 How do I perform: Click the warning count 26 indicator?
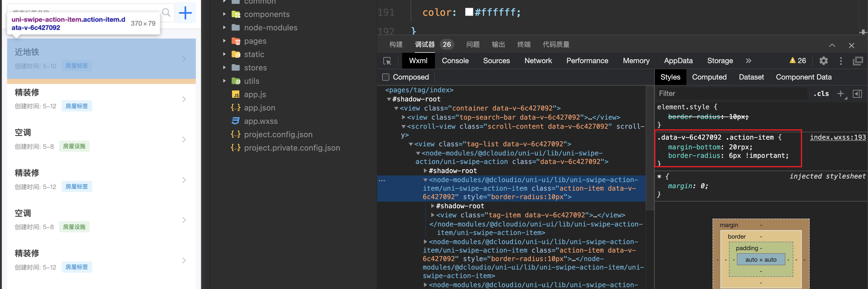(x=798, y=61)
